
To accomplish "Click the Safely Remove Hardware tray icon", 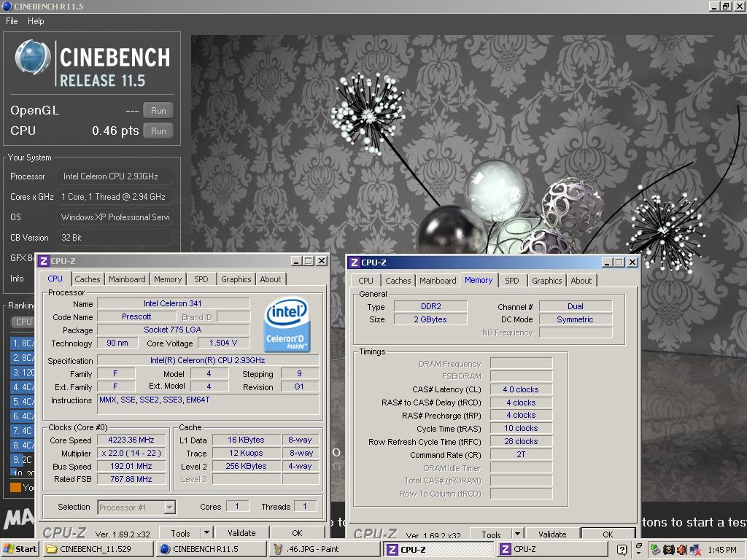I will tap(656, 550).
